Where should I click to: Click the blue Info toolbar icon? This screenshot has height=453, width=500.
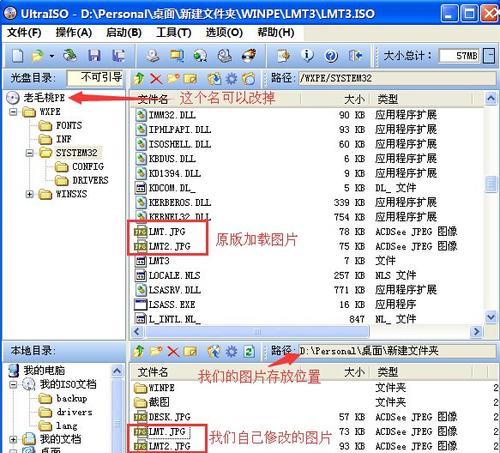click(x=307, y=55)
